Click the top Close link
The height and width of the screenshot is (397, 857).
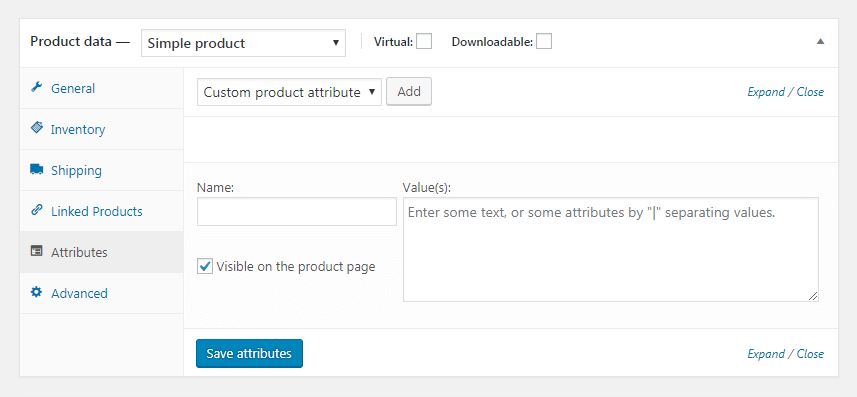click(x=810, y=92)
